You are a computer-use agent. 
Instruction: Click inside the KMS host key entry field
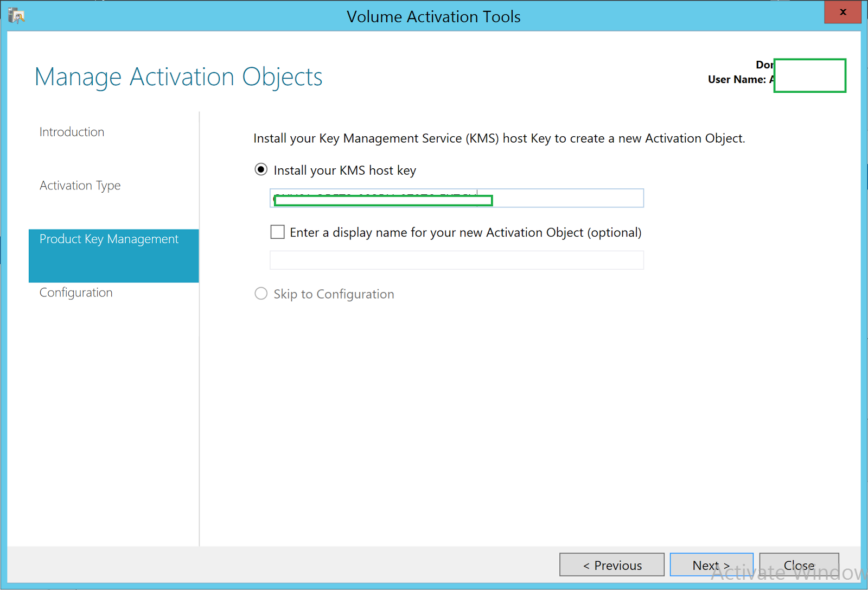coord(542,198)
